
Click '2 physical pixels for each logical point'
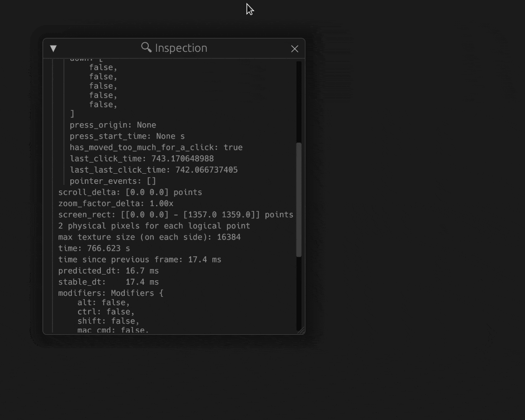(x=154, y=226)
